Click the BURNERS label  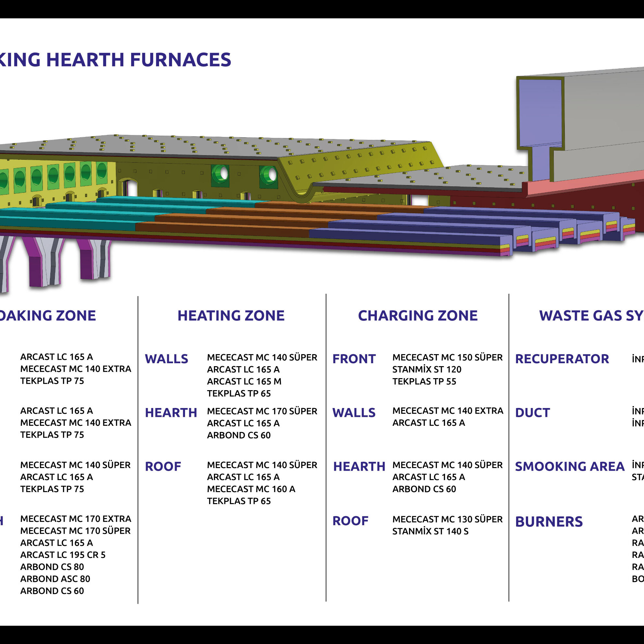pos(549,522)
